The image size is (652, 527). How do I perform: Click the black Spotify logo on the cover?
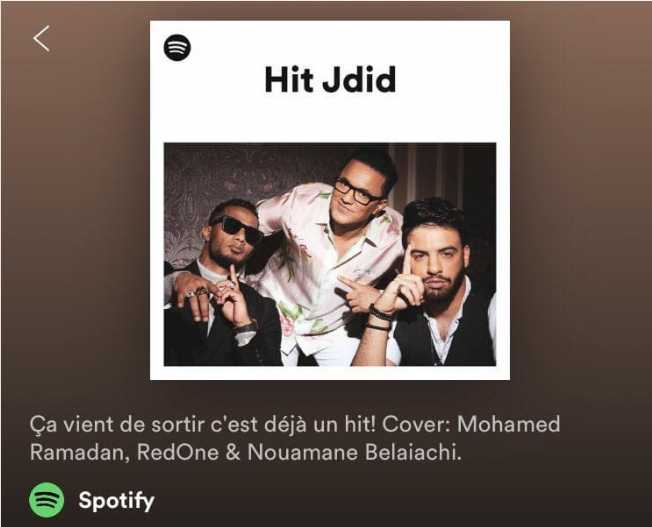[x=178, y=47]
